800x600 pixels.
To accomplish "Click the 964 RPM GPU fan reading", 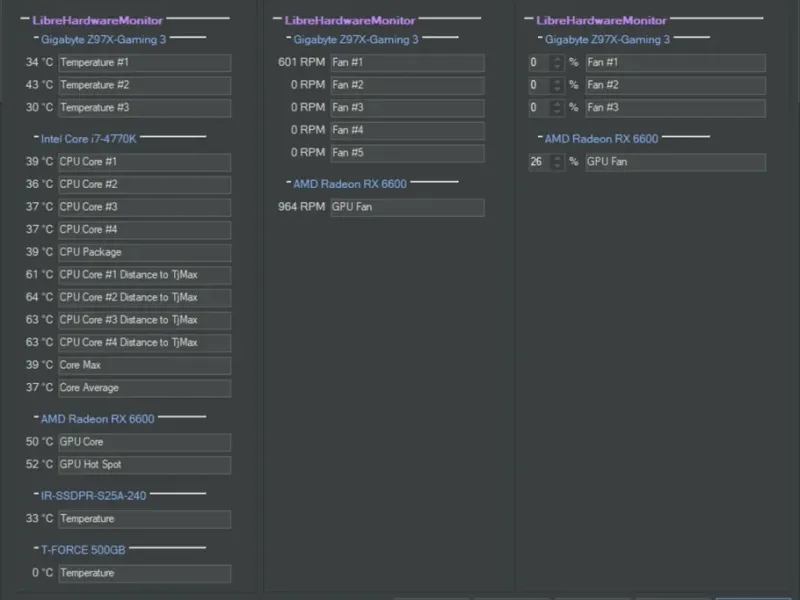I will tap(302, 207).
